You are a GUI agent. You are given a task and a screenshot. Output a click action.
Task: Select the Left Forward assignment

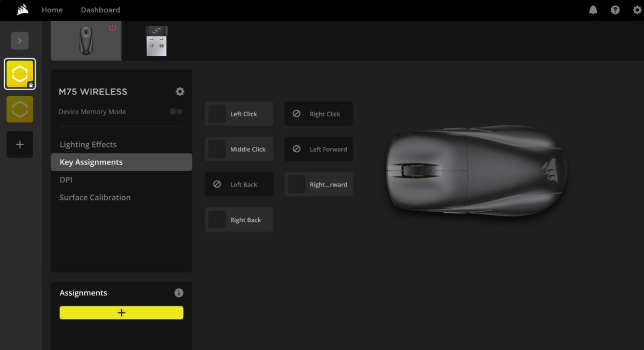coord(318,149)
